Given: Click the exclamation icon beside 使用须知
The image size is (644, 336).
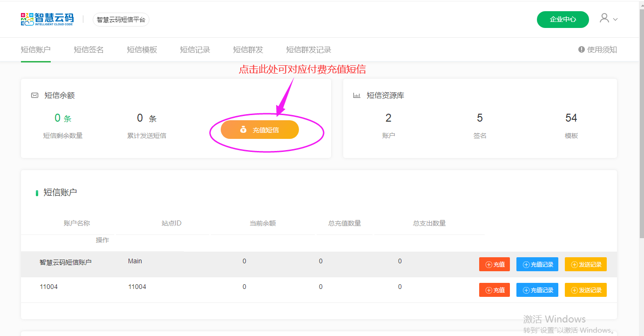Looking at the screenshot, I should [x=582, y=49].
